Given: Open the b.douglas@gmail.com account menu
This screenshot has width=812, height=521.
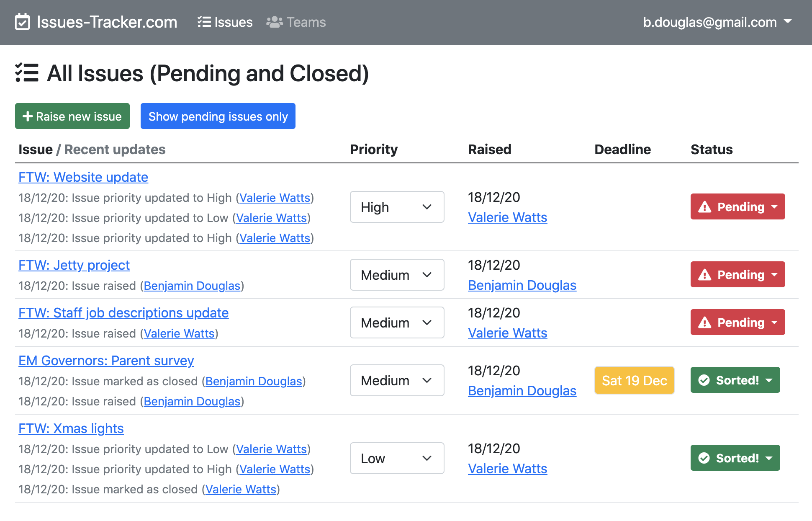Looking at the screenshot, I should (717, 22).
